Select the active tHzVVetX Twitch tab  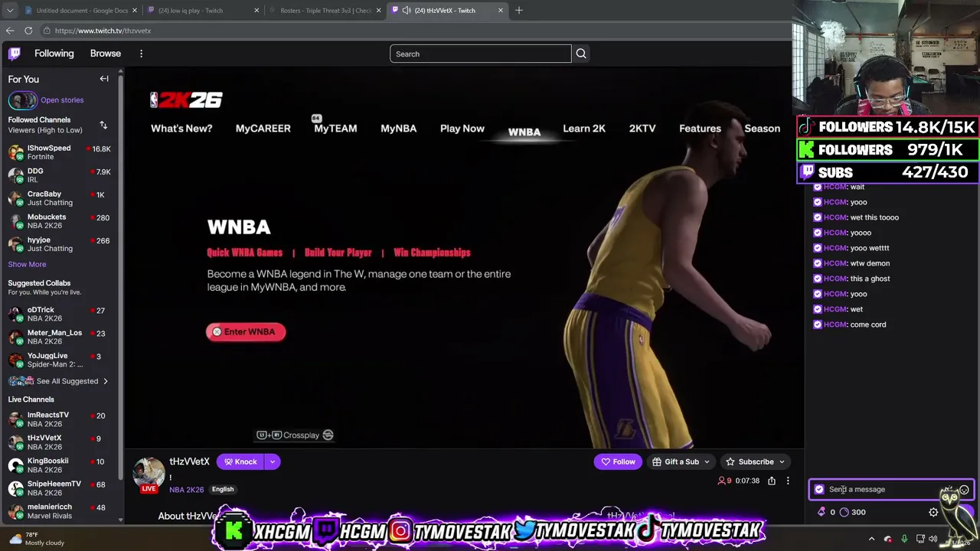446,10
